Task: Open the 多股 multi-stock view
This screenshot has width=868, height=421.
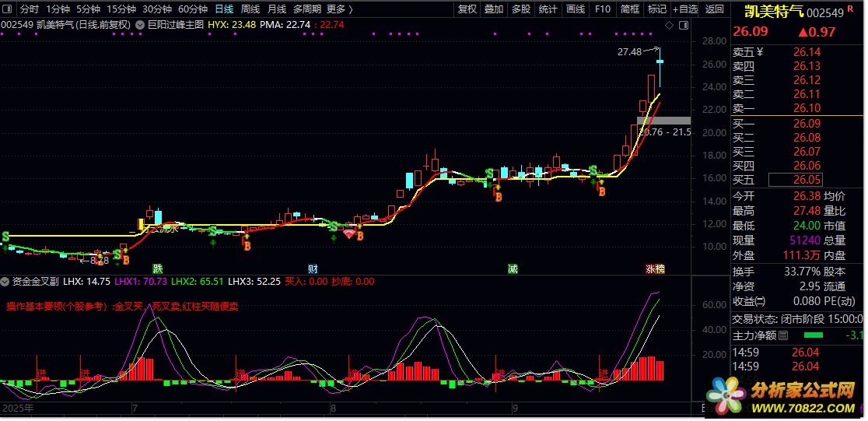Action: coord(521,9)
